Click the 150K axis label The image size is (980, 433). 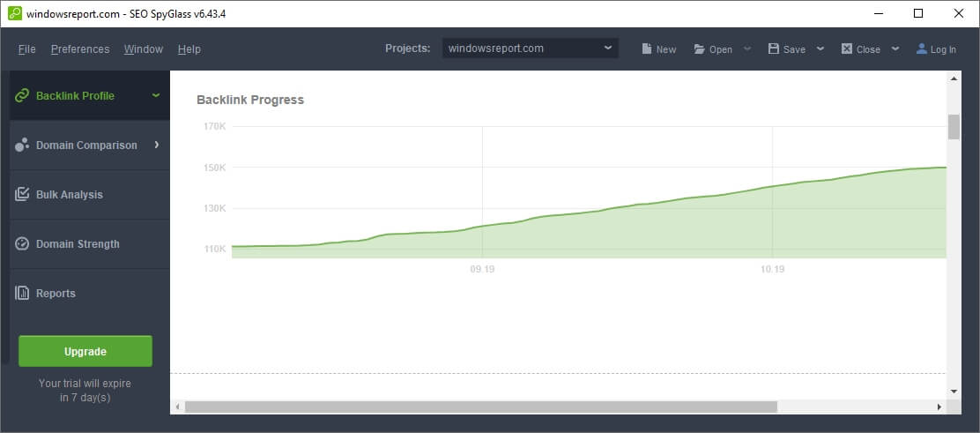(214, 167)
